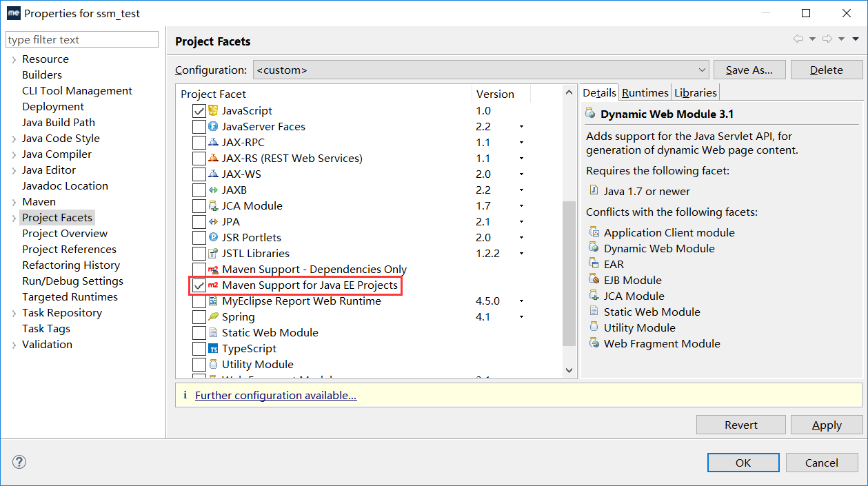Select Java Build Path in the sidebar

click(59, 122)
